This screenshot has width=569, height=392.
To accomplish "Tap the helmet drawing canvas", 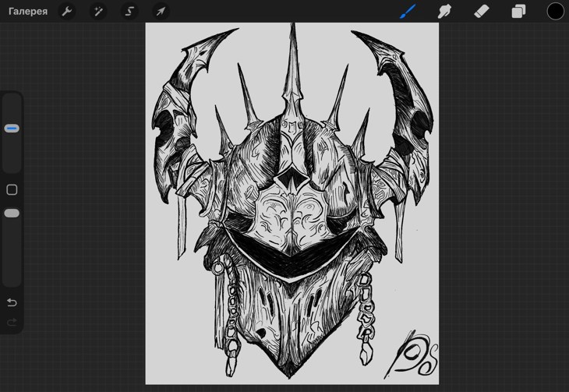I will 292,203.
